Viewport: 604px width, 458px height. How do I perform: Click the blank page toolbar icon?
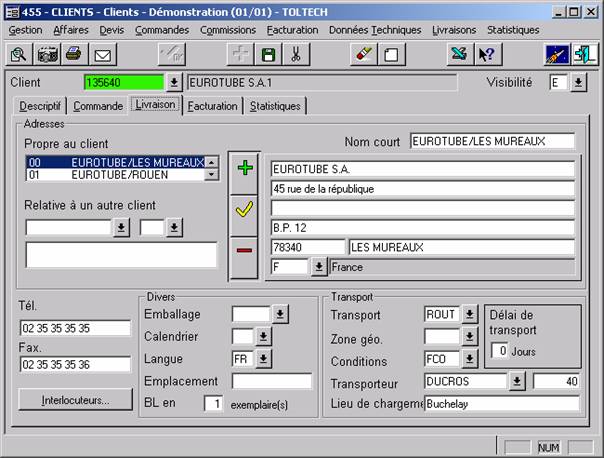coord(391,54)
